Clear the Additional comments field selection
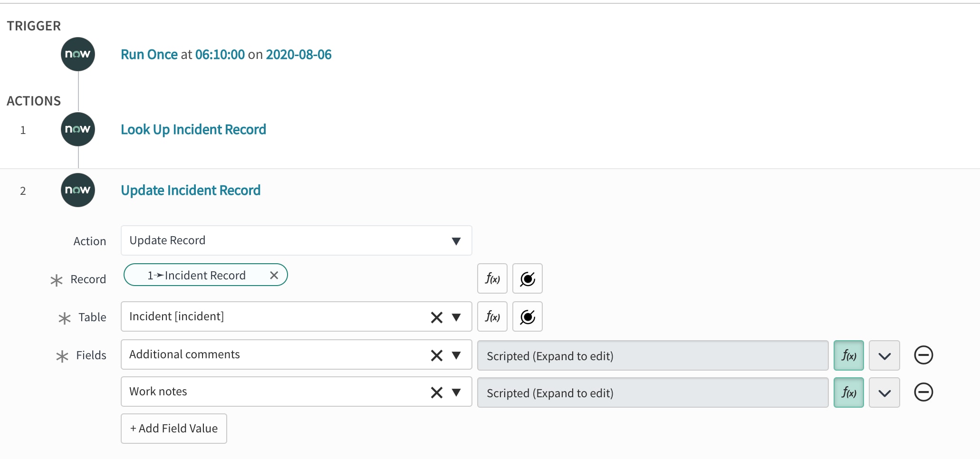 coord(436,355)
